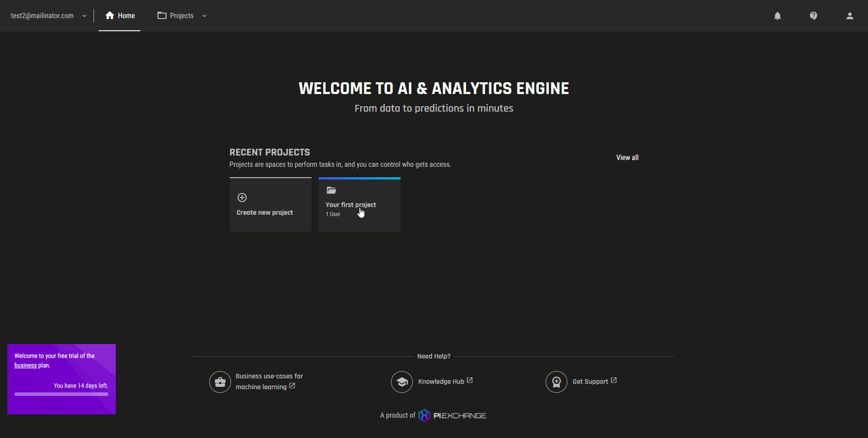Click the free trial welcome banner
868x438 pixels.
pyautogui.click(x=61, y=379)
